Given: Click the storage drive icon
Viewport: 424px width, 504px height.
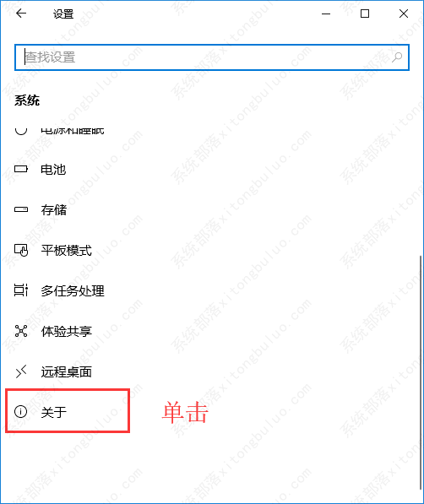Looking at the screenshot, I should pos(21,209).
